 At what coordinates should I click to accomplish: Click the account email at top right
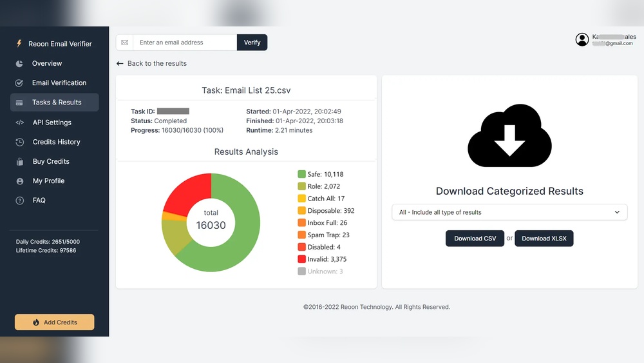coord(612,44)
